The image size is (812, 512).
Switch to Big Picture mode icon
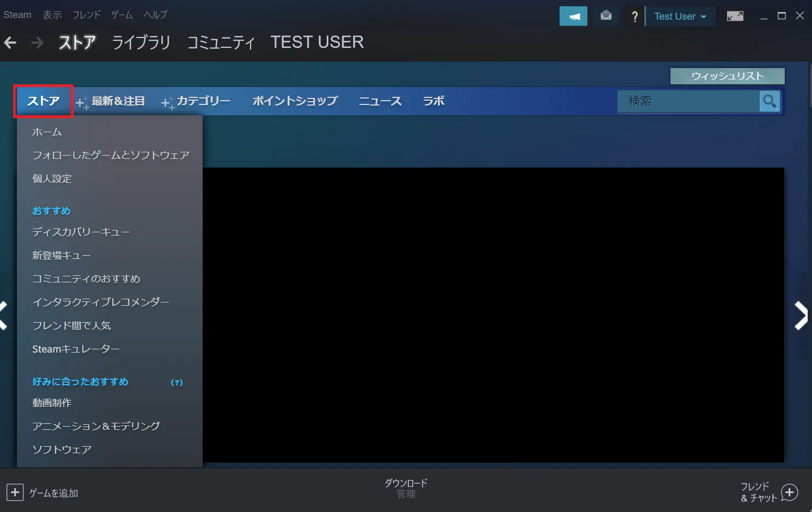[735, 16]
